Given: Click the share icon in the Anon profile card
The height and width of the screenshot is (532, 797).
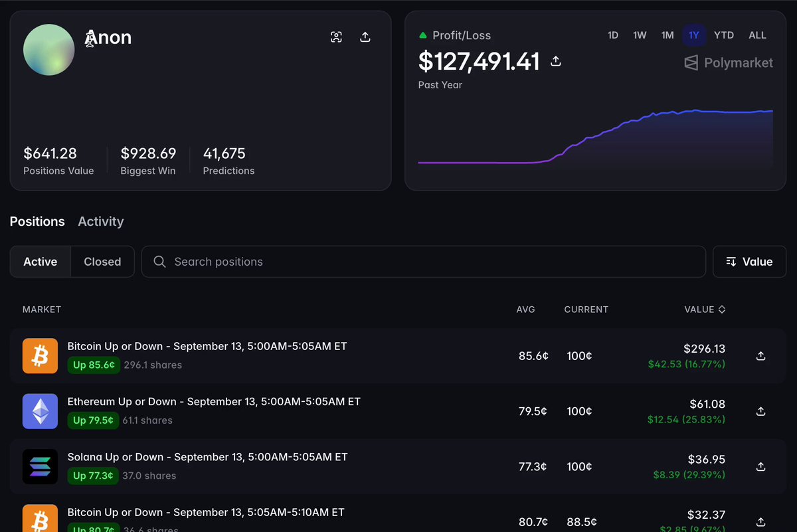Looking at the screenshot, I should (x=365, y=37).
